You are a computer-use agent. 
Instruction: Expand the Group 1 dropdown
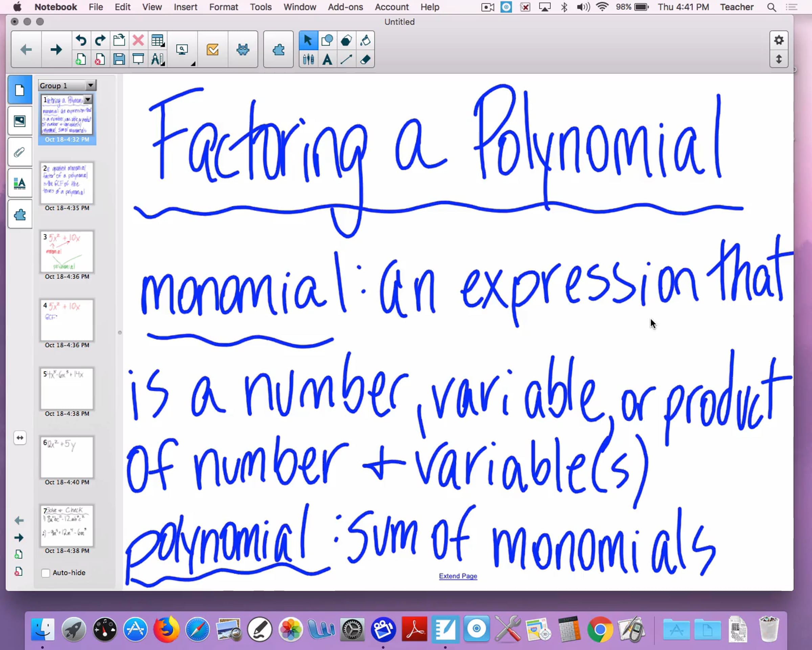(x=90, y=86)
